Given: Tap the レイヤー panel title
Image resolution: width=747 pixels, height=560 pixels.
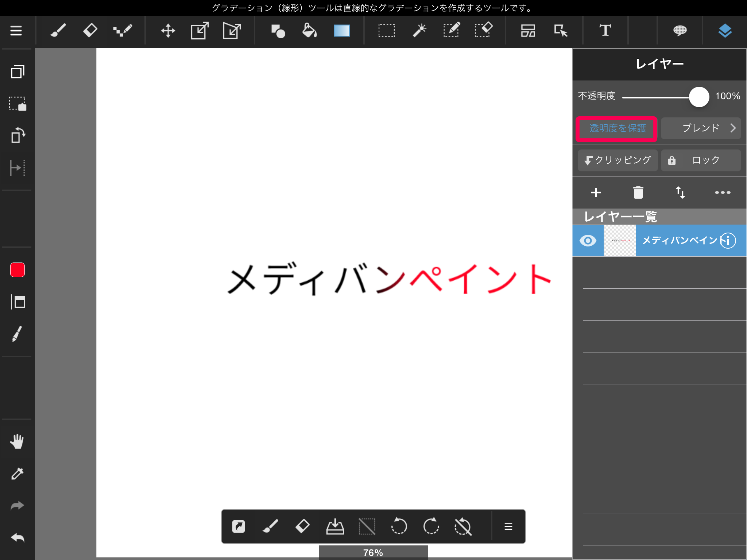Looking at the screenshot, I should (x=659, y=64).
